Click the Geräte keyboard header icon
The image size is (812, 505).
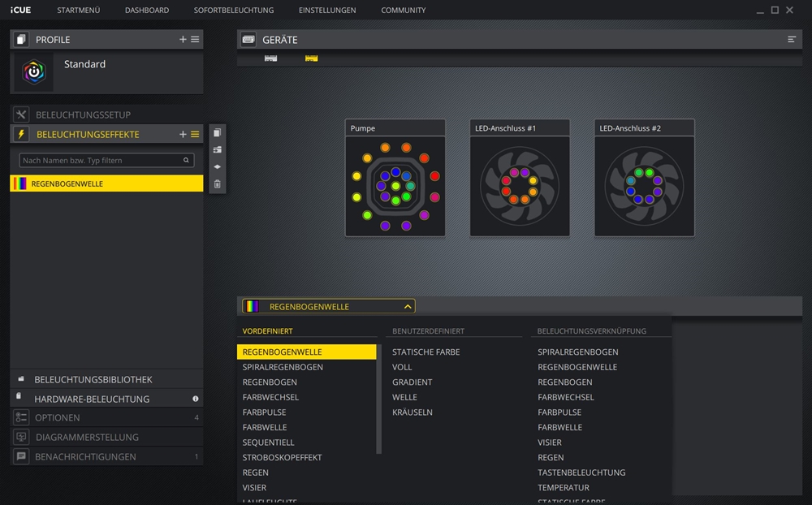(x=248, y=39)
